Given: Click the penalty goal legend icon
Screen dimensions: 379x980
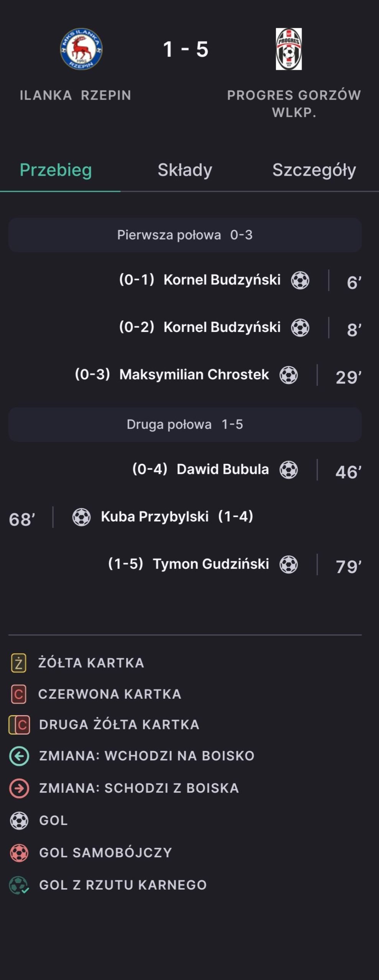Looking at the screenshot, I should tap(19, 885).
